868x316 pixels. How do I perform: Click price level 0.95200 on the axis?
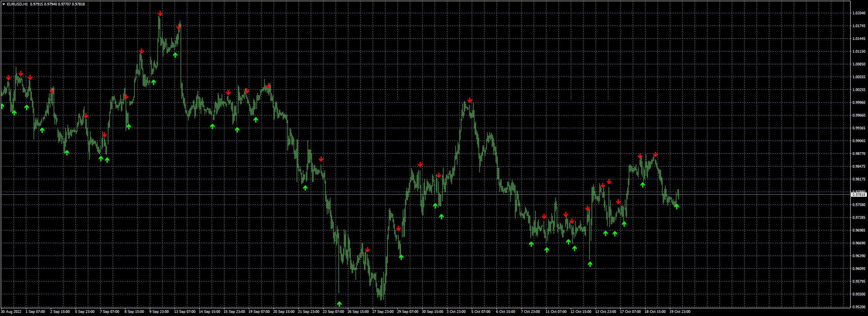(858, 307)
